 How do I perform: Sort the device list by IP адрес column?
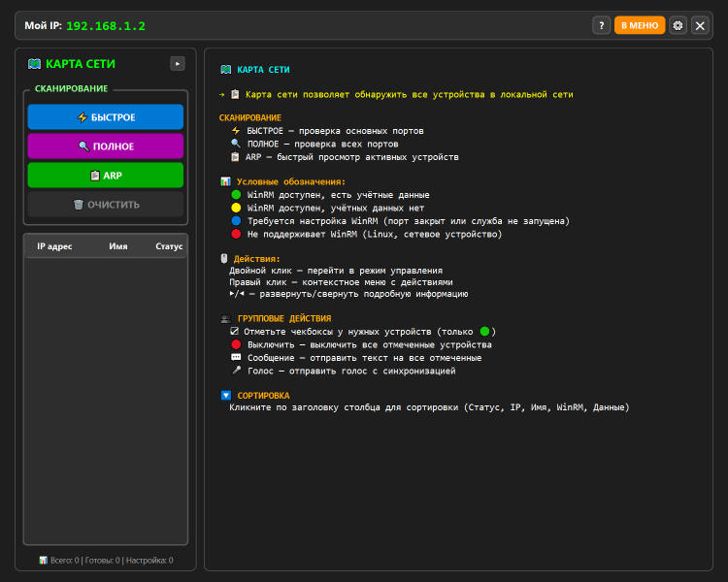coord(54,246)
